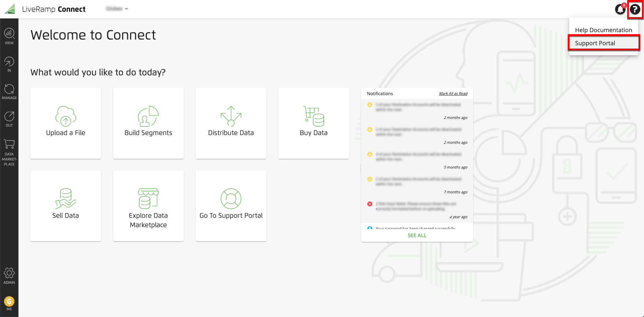The width and height of the screenshot is (644, 317).
Task: Open the notifications bell icon
Action: (x=620, y=9)
